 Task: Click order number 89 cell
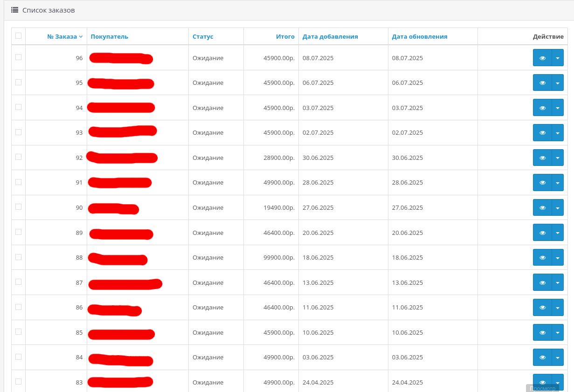[56, 233]
